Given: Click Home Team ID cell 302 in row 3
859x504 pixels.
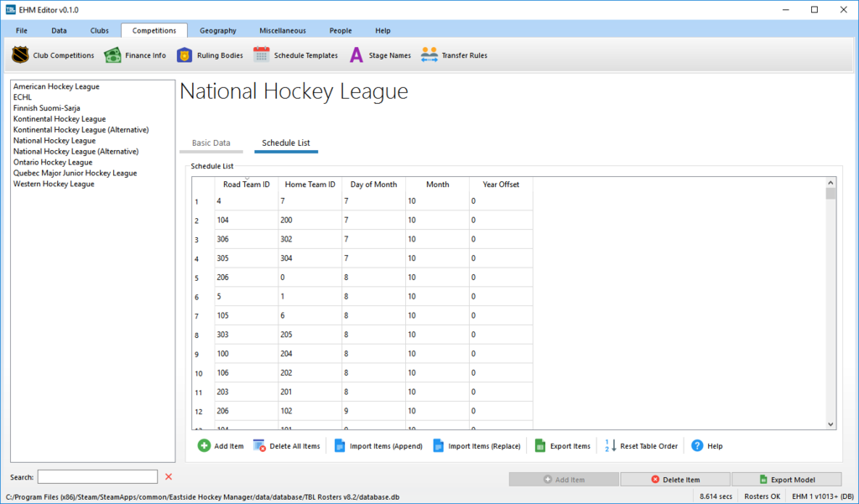Looking at the screenshot, I should [x=310, y=239].
